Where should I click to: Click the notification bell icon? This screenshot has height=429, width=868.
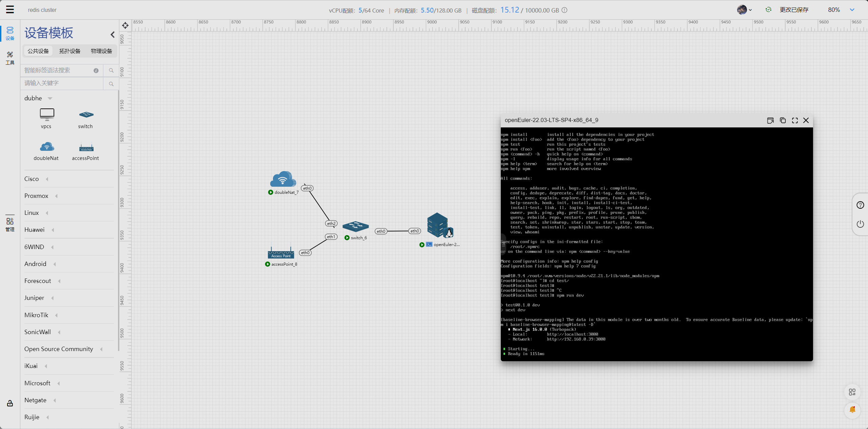coord(852,410)
